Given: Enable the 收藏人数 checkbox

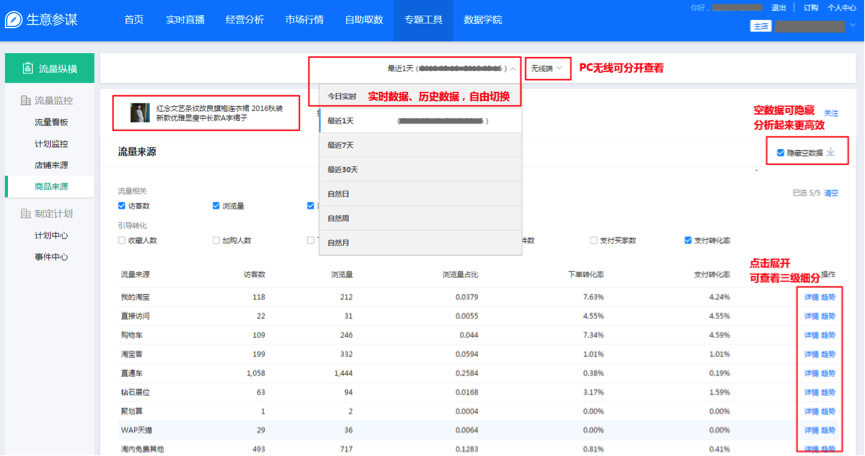Looking at the screenshot, I should 122,240.
